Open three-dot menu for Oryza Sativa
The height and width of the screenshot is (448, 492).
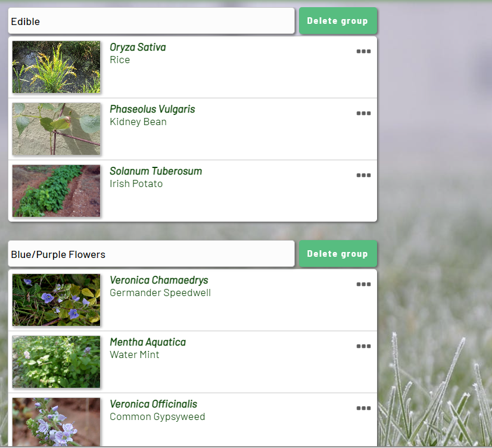(x=363, y=51)
